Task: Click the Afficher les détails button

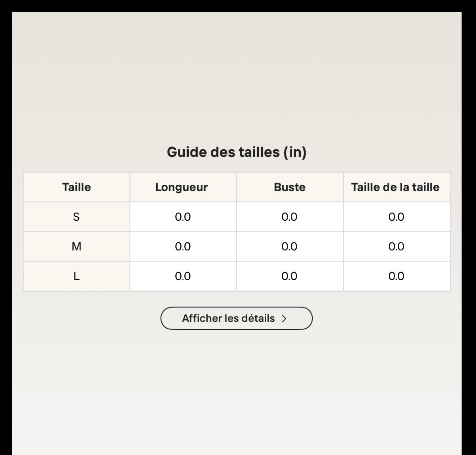Action: click(236, 318)
